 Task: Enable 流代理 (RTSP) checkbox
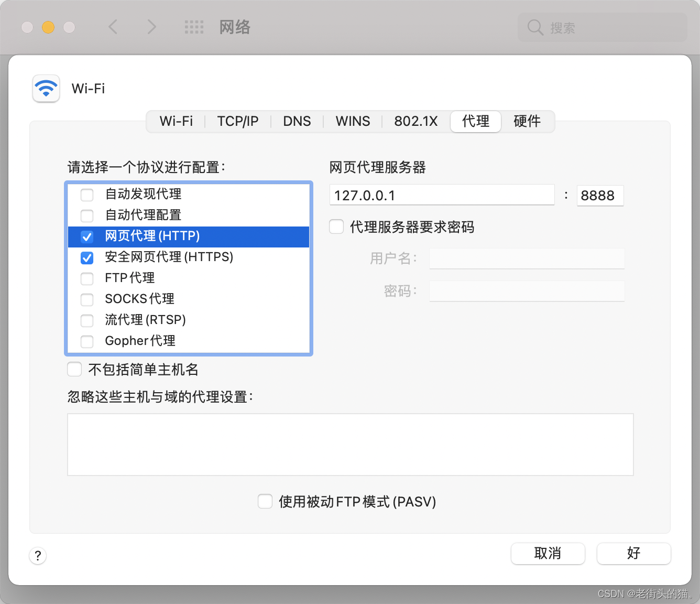tap(87, 320)
